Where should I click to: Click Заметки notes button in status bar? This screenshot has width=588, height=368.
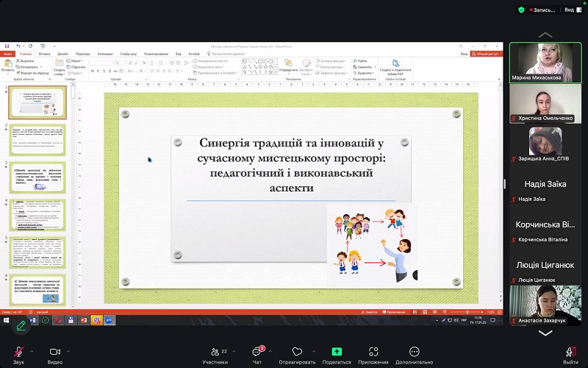(369, 312)
